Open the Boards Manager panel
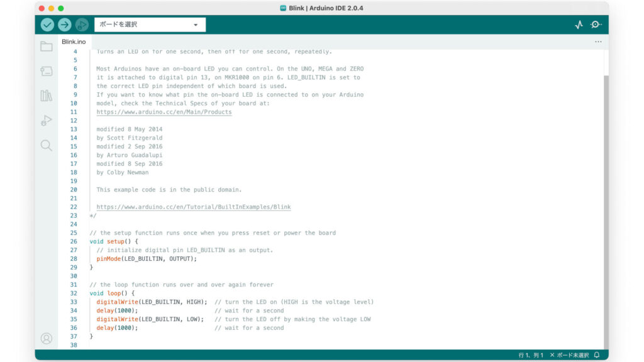This screenshot has height=362, width=644. tap(46, 70)
